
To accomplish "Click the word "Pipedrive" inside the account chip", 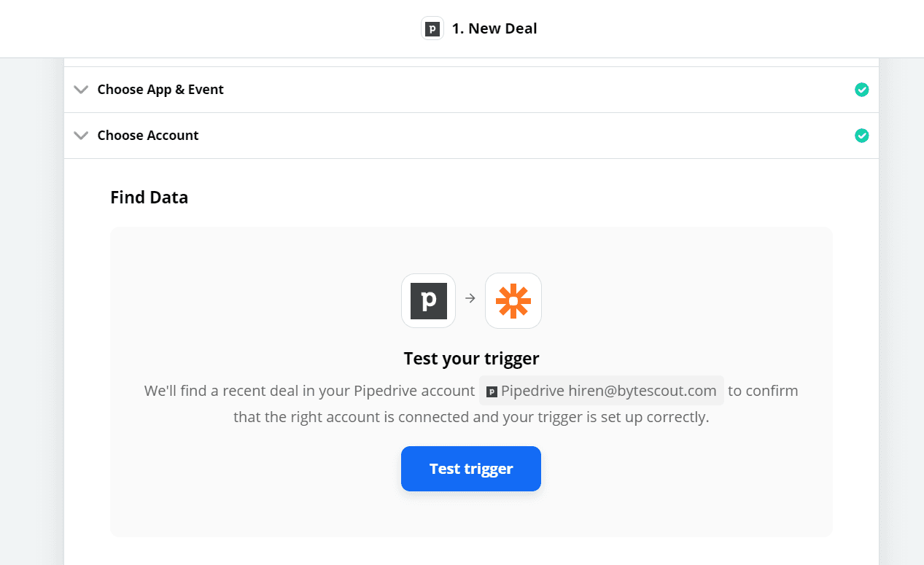I will coord(532,391).
